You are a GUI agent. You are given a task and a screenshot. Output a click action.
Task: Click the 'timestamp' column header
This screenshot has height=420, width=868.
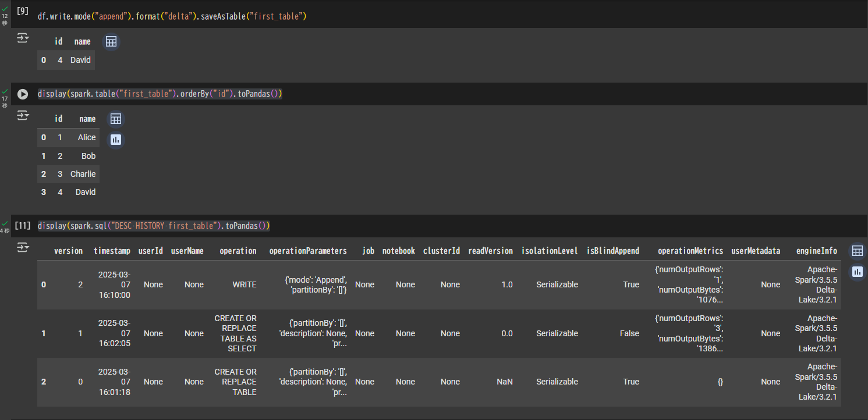click(x=112, y=251)
